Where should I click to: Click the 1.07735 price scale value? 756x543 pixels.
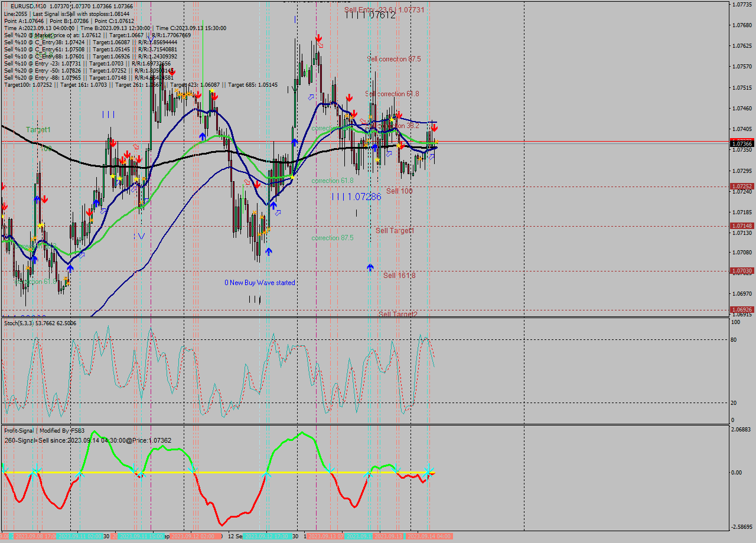742,4
